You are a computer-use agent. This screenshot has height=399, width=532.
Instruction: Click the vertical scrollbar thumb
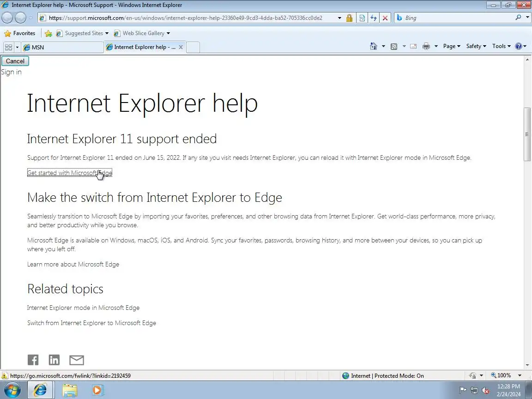click(527, 134)
